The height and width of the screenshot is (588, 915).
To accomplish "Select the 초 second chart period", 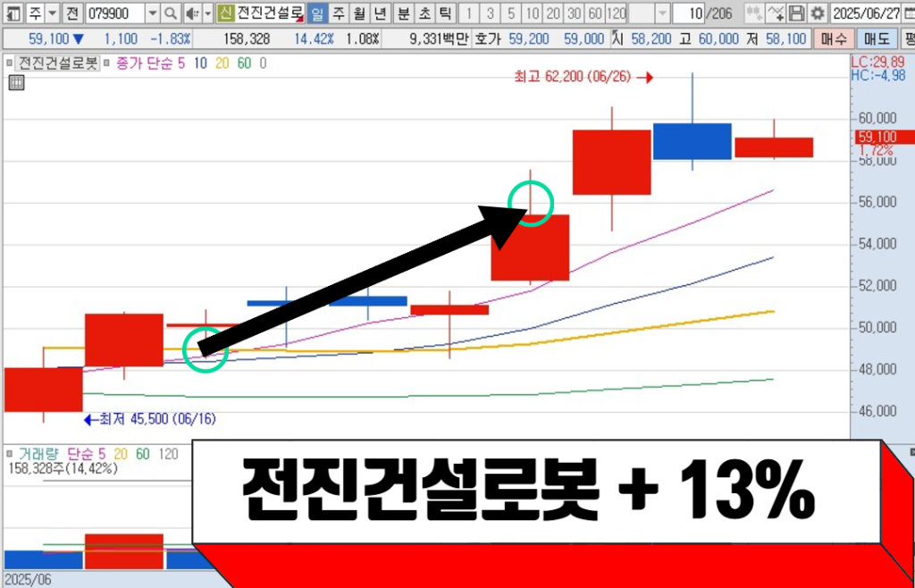I will [425, 13].
